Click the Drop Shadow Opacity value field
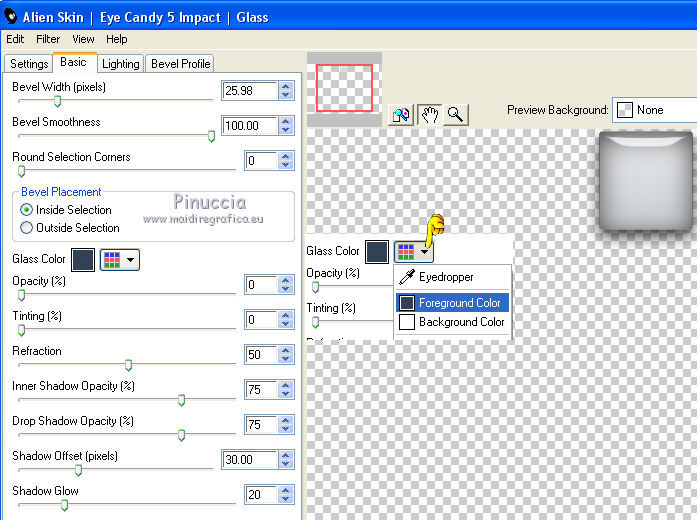The image size is (697, 520). tap(261, 425)
